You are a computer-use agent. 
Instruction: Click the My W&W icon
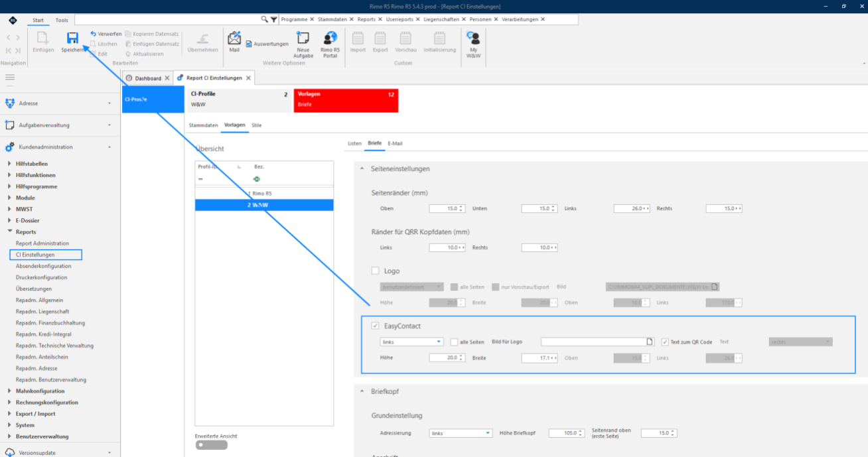[473, 38]
